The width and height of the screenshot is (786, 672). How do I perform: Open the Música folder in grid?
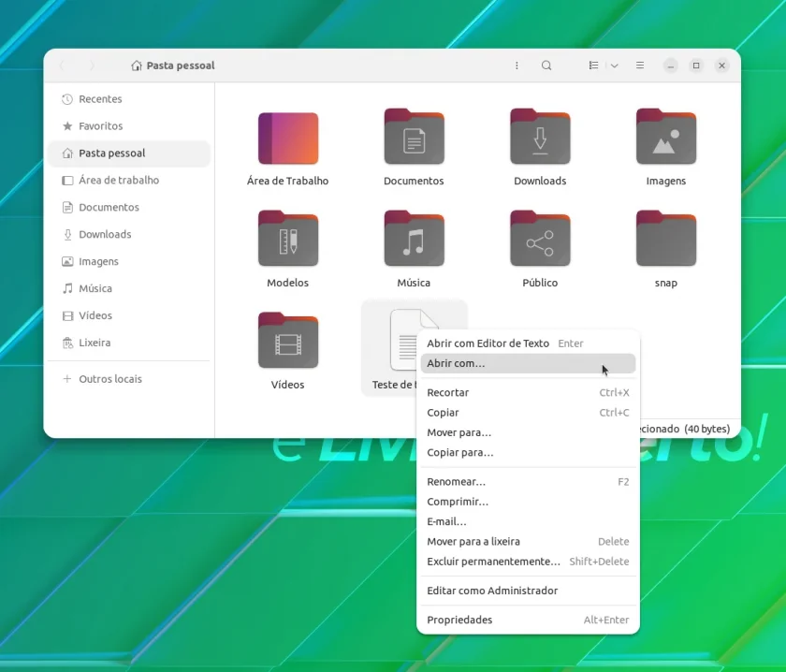pyautogui.click(x=414, y=239)
